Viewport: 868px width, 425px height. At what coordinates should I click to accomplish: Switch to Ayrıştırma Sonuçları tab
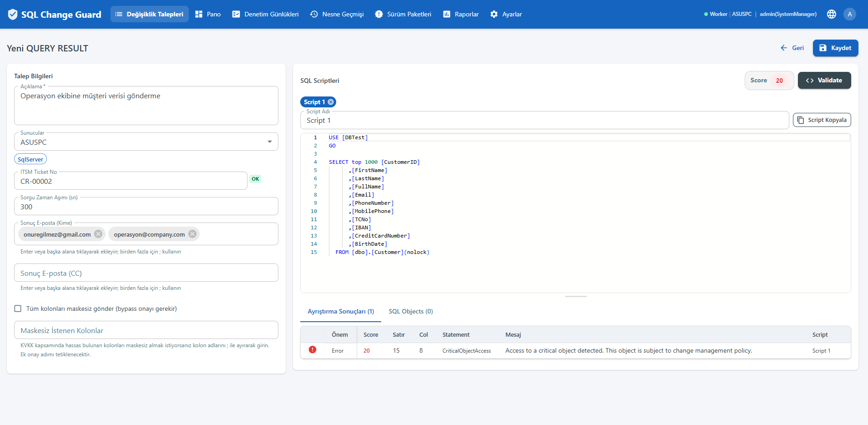[x=341, y=311]
